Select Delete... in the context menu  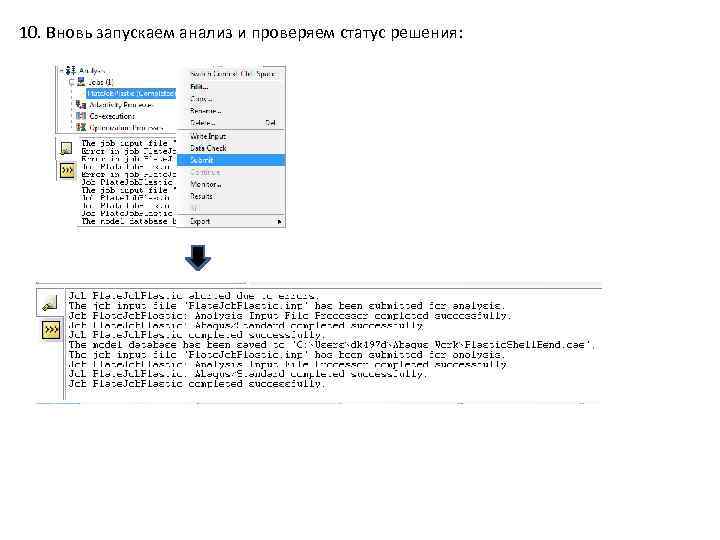point(231,123)
